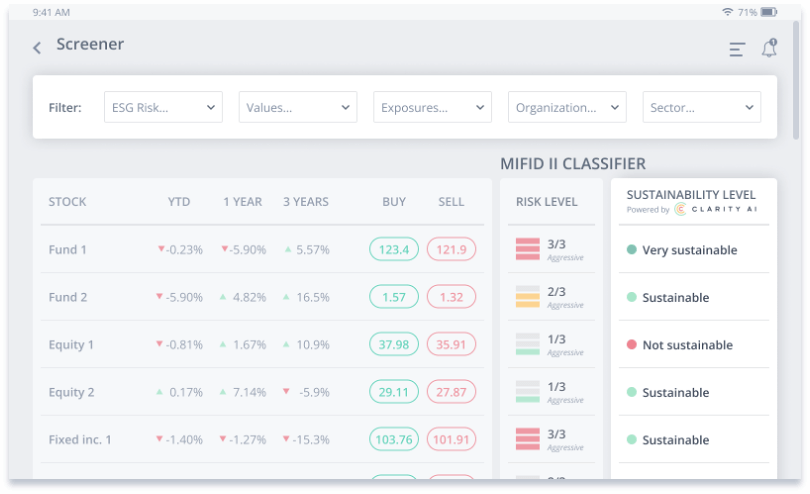Viewport: 810px width, 494px height.
Task: Open the Values filter dropdown
Action: (297, 107)
